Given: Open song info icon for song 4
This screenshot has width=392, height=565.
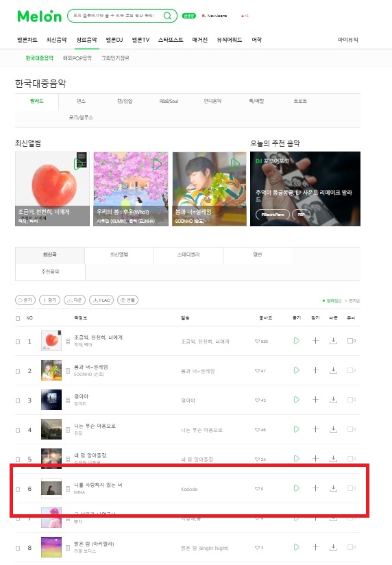Looking at the screenshot, I should click(x=68, y=430).
